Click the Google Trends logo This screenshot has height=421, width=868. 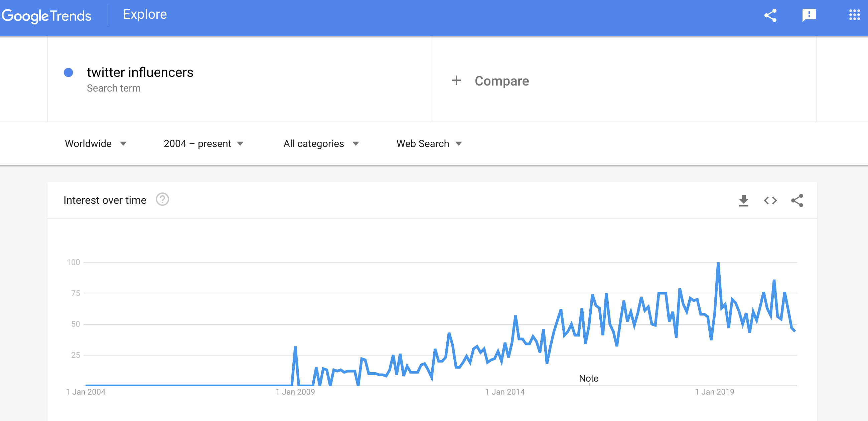[x=46, y=16]
